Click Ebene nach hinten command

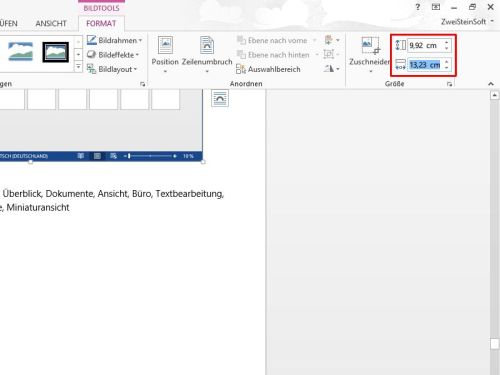coord(273,55)
